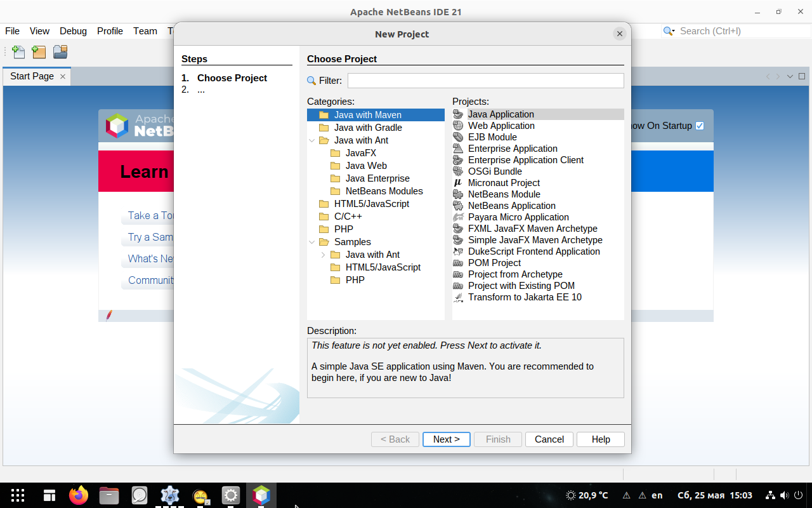Click the Java with Gradle folder icon
The width and height of the screenshot is (812, 508).
tap(324, 128)
